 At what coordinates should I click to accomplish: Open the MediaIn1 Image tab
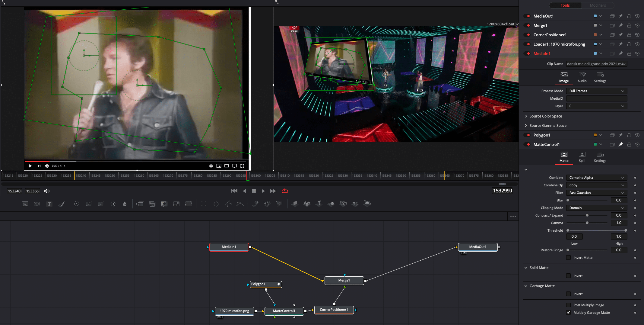pos(564,77)
